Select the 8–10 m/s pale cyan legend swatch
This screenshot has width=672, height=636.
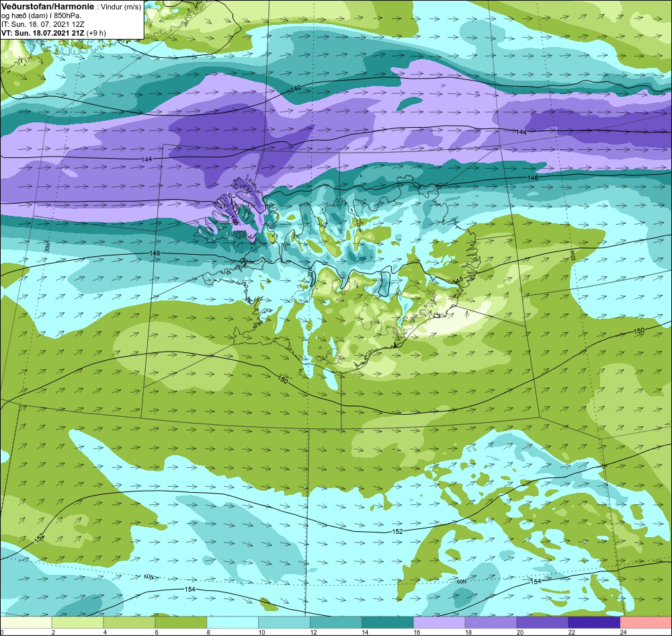click(x=233, y=622)
